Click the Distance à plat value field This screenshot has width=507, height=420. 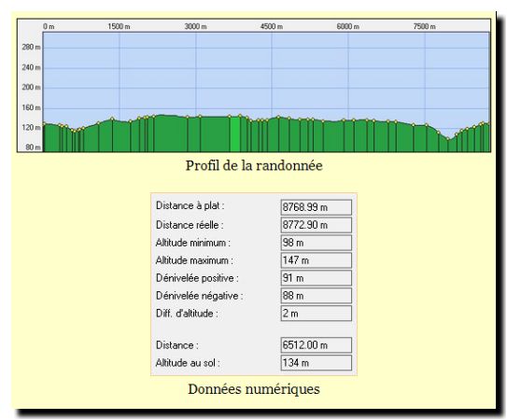(x=317, y=207)
